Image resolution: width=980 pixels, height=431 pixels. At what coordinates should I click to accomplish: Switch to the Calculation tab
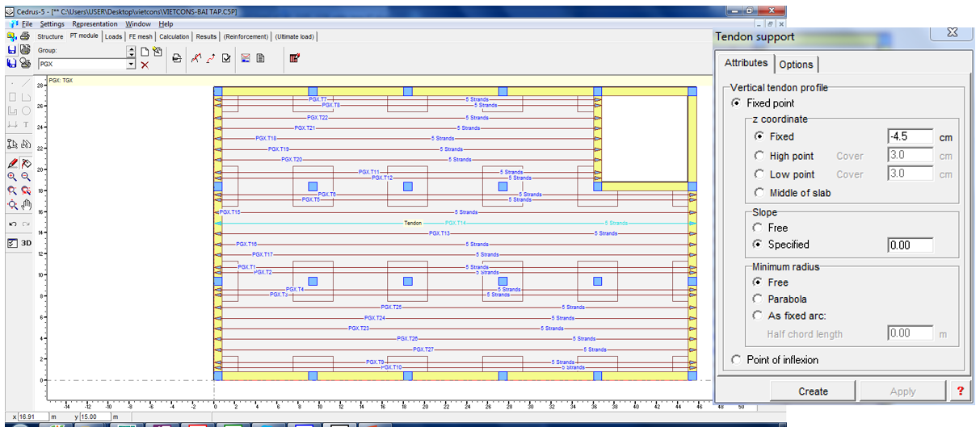pyautogui.click(x=175, y=36)
